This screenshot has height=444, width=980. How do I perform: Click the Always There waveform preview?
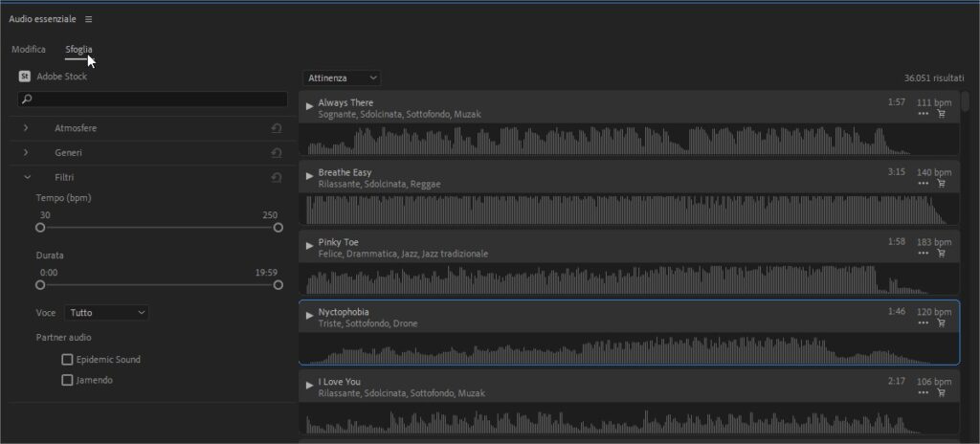[x=629, y=140]
